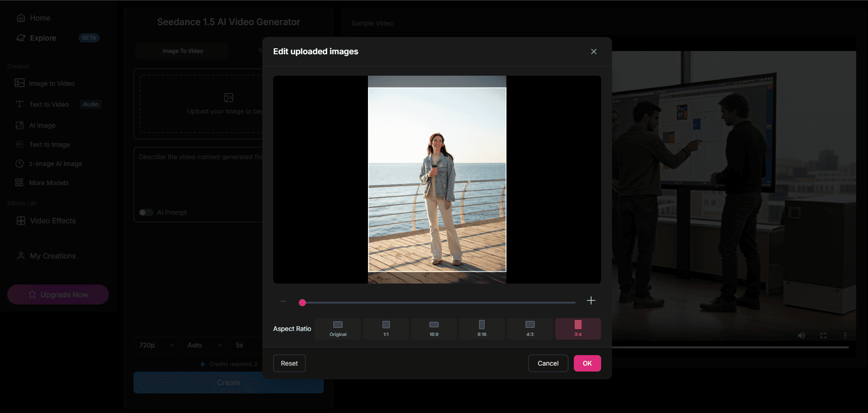The image size is (868, 413).
Task: Select the Text to Image tool
Action: (x=49, y=144)
